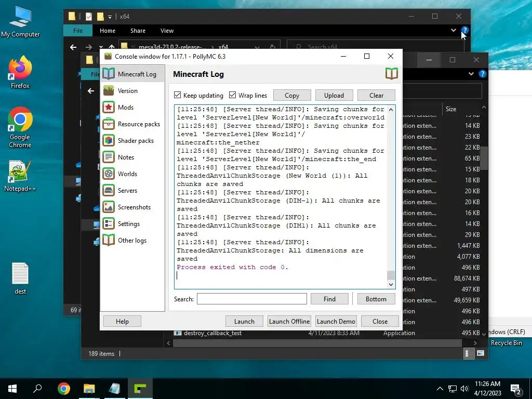Switch to PollyMC in the taskbar
This screenshot has width=532, height=399.
coord(140,389)
